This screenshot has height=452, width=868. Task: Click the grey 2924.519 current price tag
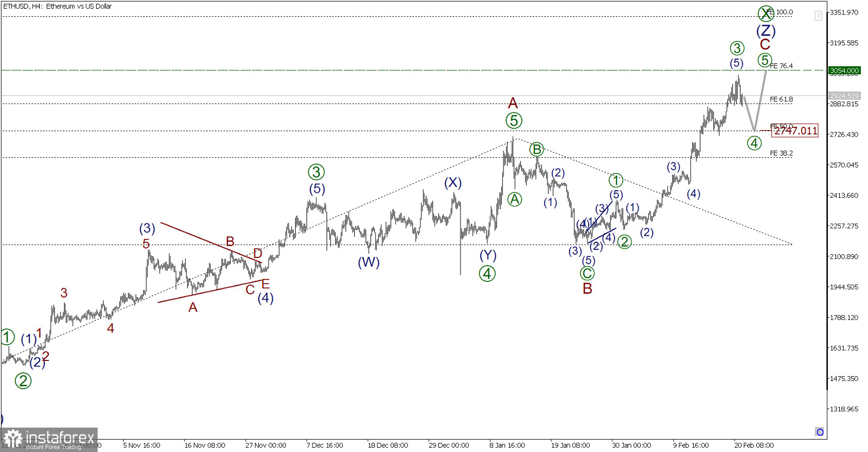coord(844,96)
